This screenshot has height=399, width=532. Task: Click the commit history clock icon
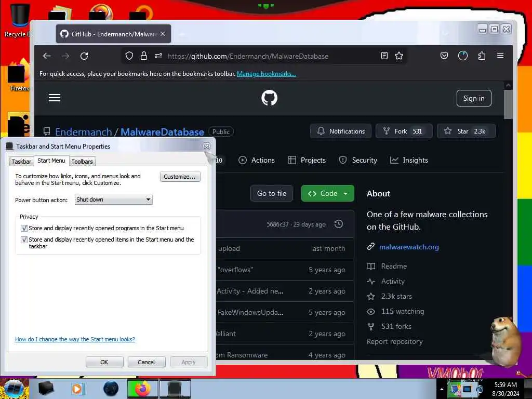(x=339, y=224)
